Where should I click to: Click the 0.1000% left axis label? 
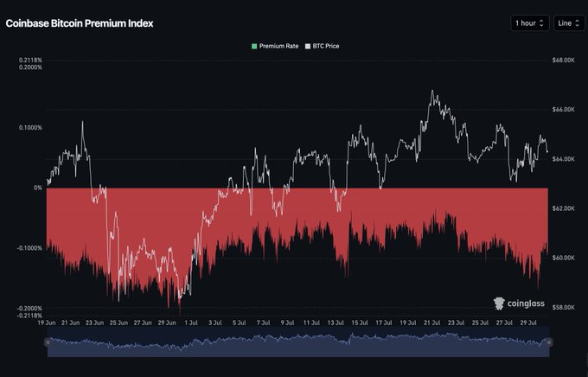pyautogui.click(x=31, y=128)
